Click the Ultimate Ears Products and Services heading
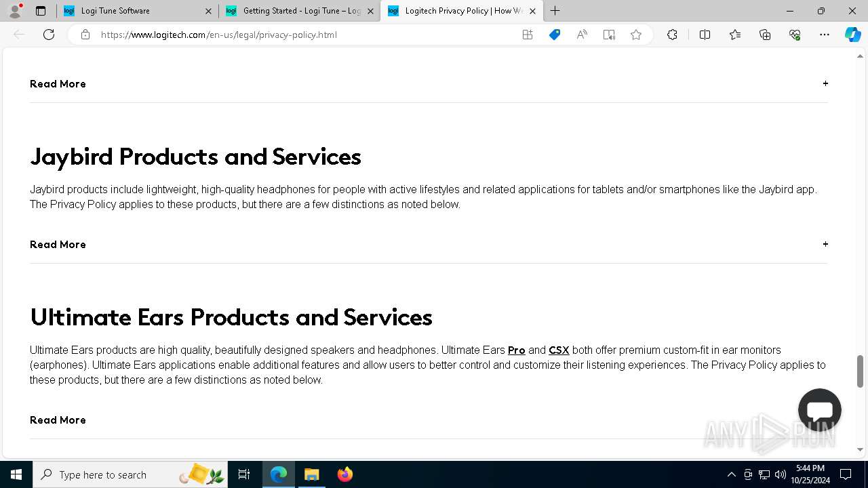868x488 pixels. tap(231, 317)
